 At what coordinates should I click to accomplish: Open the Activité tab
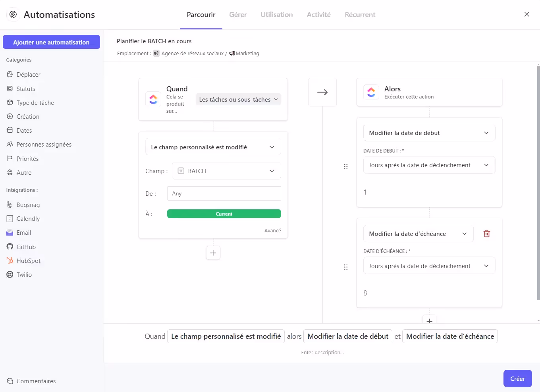coord(318,14)
